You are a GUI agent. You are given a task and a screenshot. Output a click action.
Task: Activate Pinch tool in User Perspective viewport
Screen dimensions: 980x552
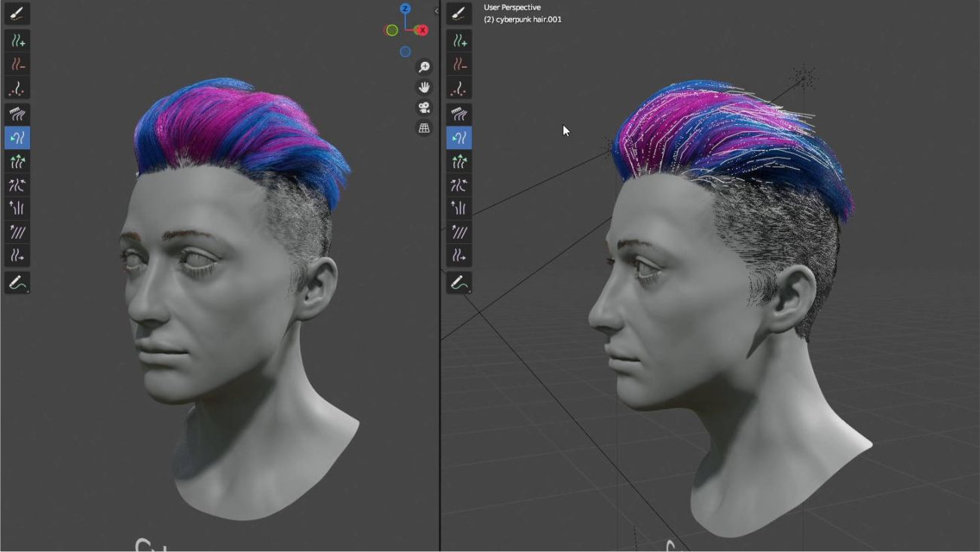459,185
